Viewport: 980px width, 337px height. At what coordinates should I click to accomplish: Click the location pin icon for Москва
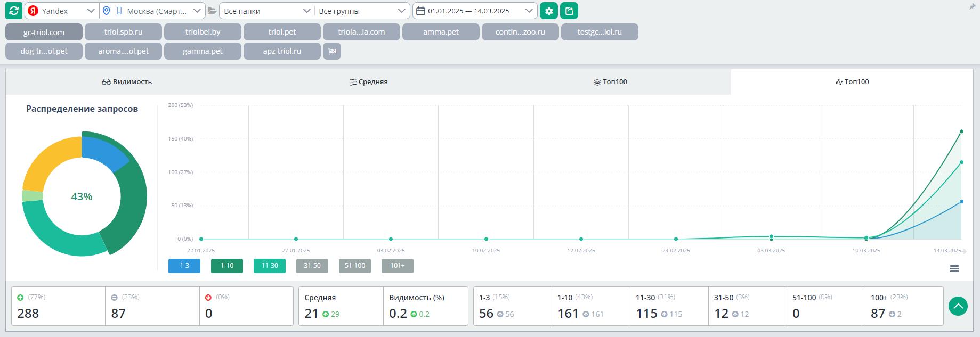(106, 11)
